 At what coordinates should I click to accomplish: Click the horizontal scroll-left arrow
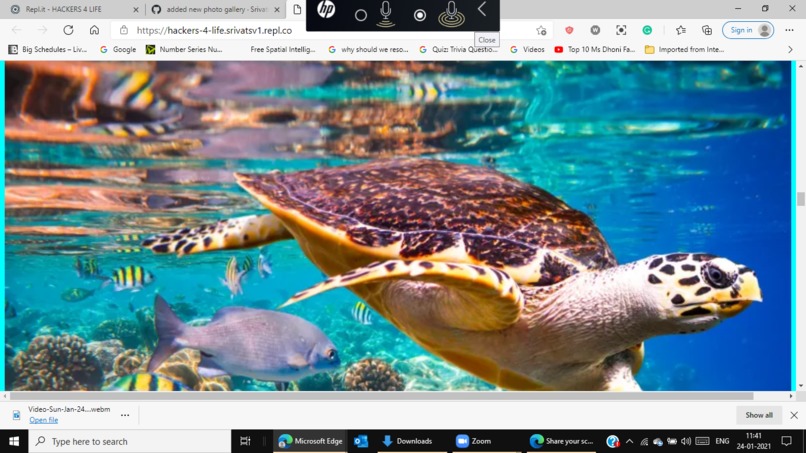coord(5,396)
